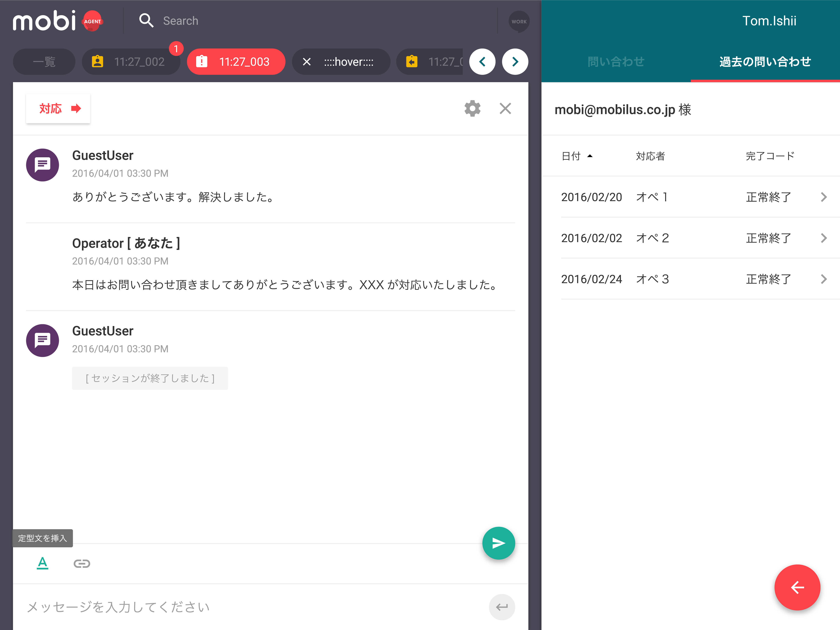Viewport: 840px width, 630px height.
Task: Click the search magnifier icon
Action: [x=146, y=20]
